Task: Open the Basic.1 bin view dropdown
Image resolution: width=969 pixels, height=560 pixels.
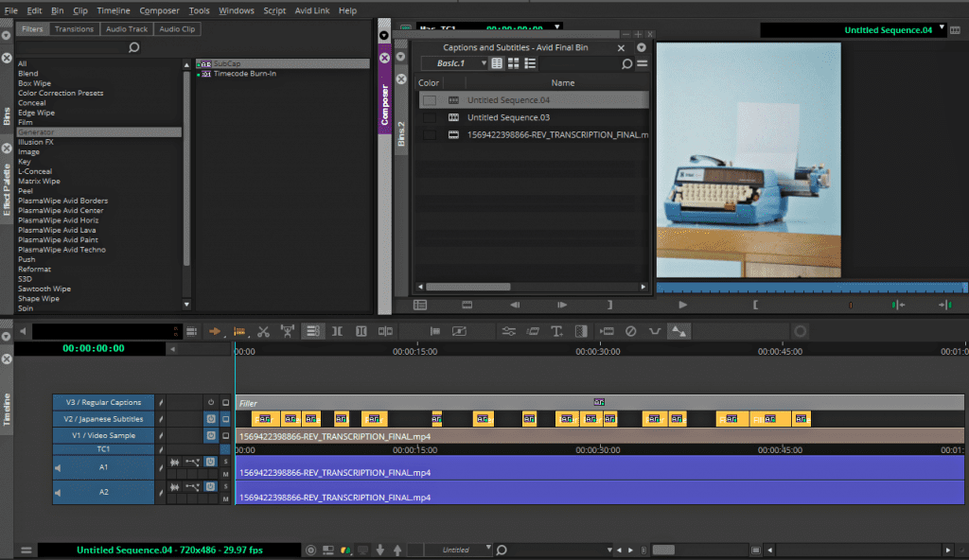Action: click(x=484, y=63)
